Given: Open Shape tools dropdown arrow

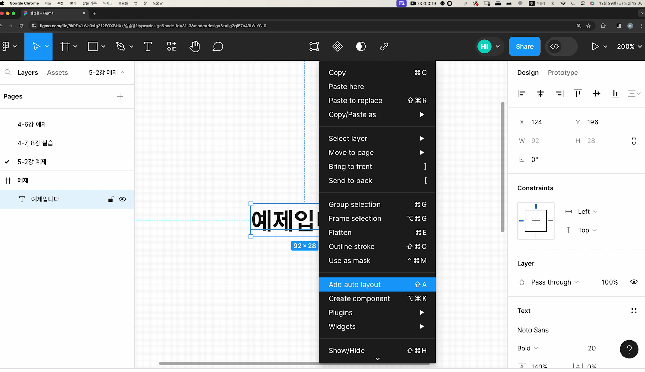Looking at the screenshot, I should pyautogui.click(x=103, y=46).
